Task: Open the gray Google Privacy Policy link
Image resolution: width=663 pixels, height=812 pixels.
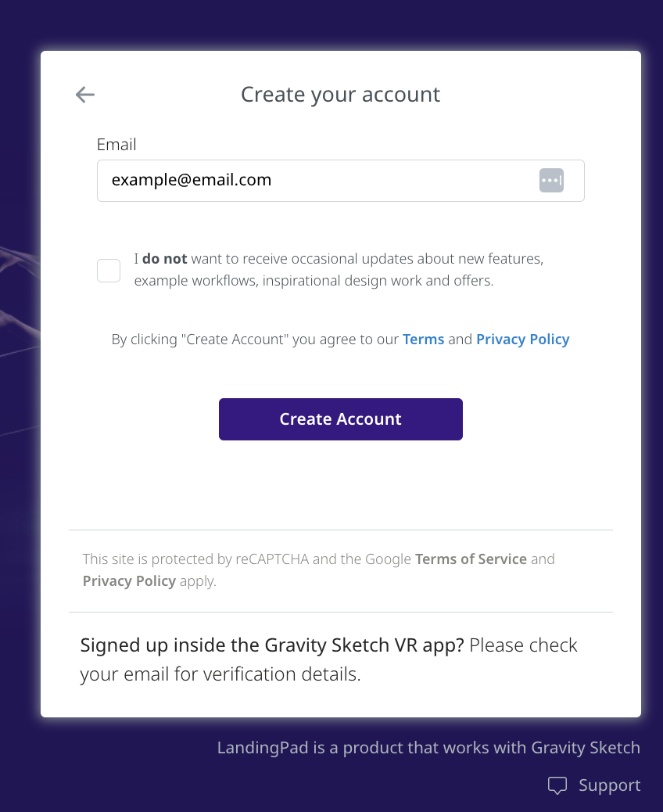Action: point(129,581)
